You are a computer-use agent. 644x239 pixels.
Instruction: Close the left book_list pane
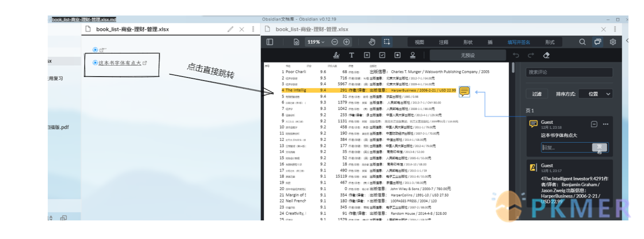coord(242,29)
